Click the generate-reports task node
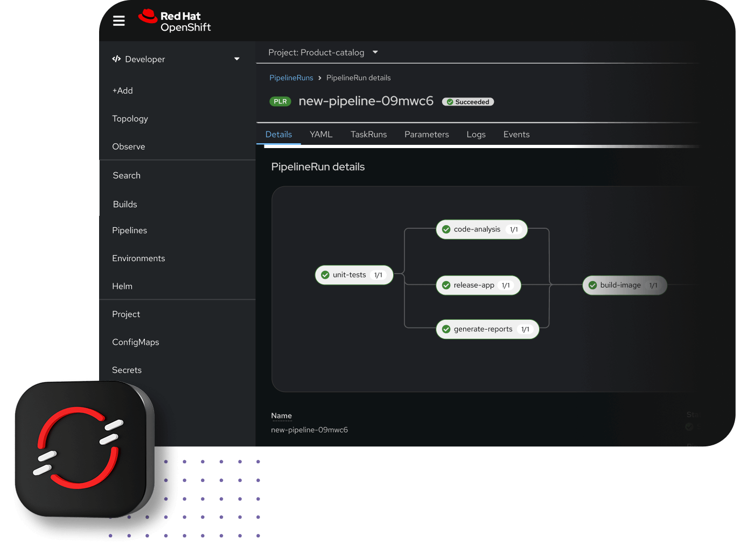740x560 pixels. click(487, 329)
